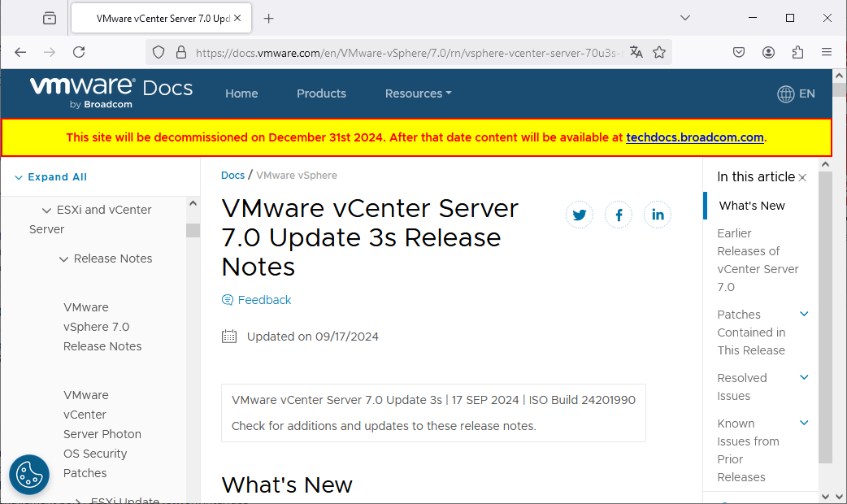
Task: Reload the current page
Action: [x=79, y=52]
